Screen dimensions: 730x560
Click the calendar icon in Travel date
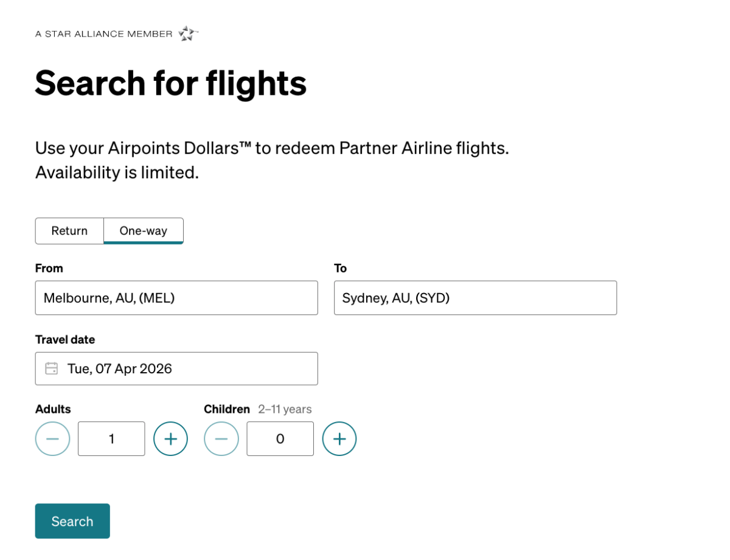[52, 368]
